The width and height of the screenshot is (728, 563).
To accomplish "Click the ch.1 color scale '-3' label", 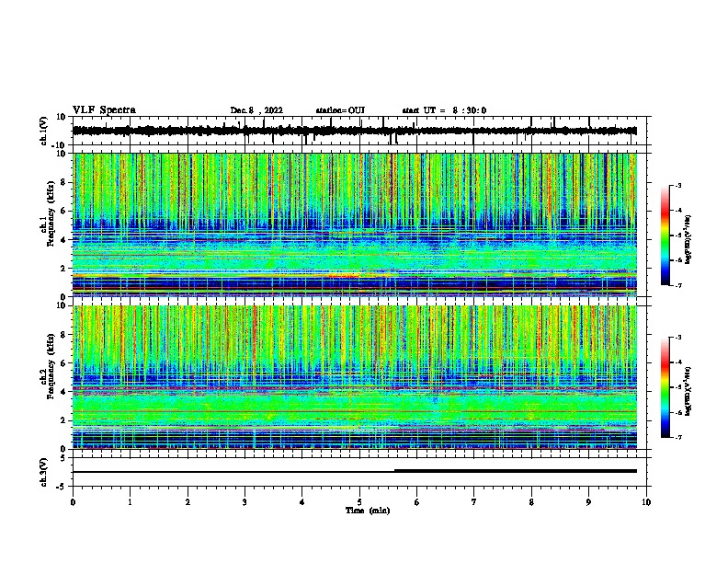I will coord(677,185).
